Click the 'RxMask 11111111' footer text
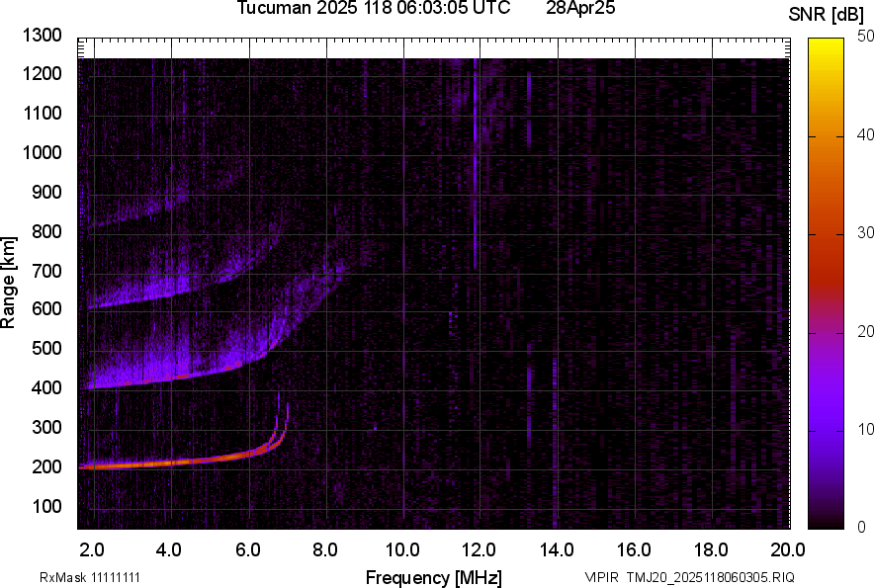 (90, 577)
